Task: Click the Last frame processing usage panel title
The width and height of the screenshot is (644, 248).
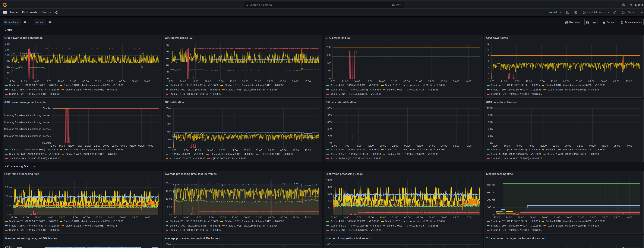Action: (344, 174)
